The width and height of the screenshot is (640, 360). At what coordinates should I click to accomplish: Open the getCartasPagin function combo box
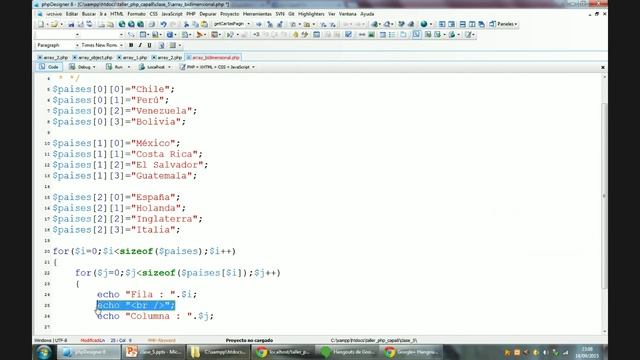(x=231, y=24)
